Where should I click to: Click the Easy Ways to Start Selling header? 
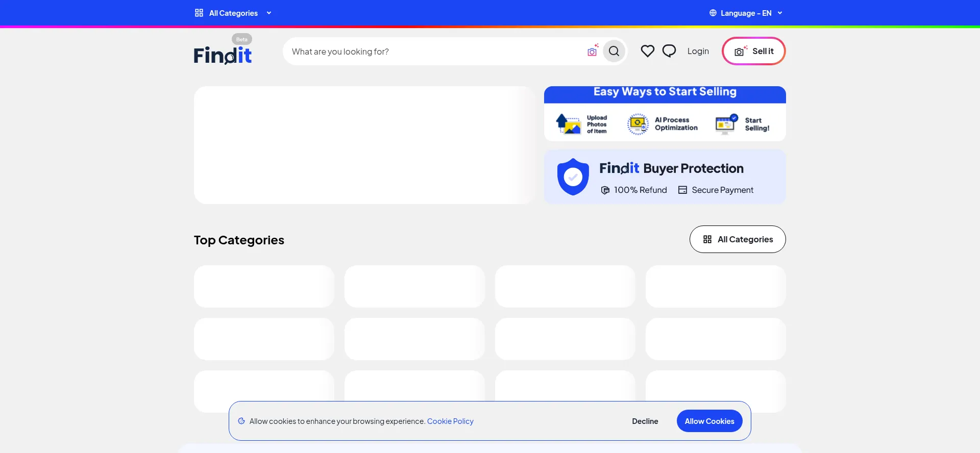(x=665, y=92)
